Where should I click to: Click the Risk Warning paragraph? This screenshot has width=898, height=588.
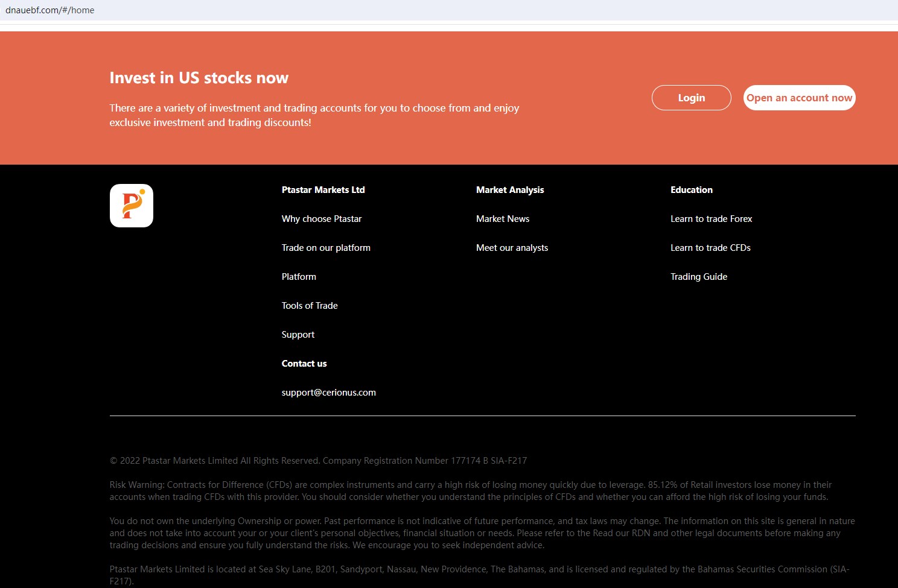[x=471, y=491]
